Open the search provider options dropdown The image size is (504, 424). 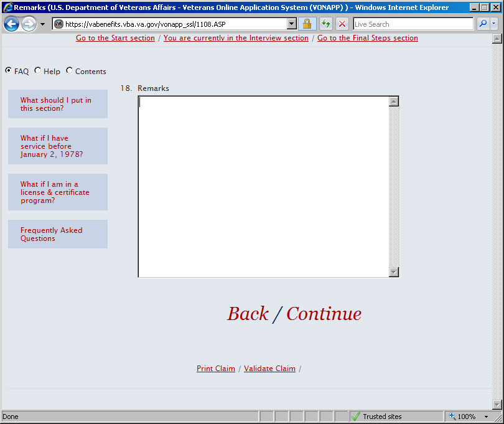coord(494,24)
